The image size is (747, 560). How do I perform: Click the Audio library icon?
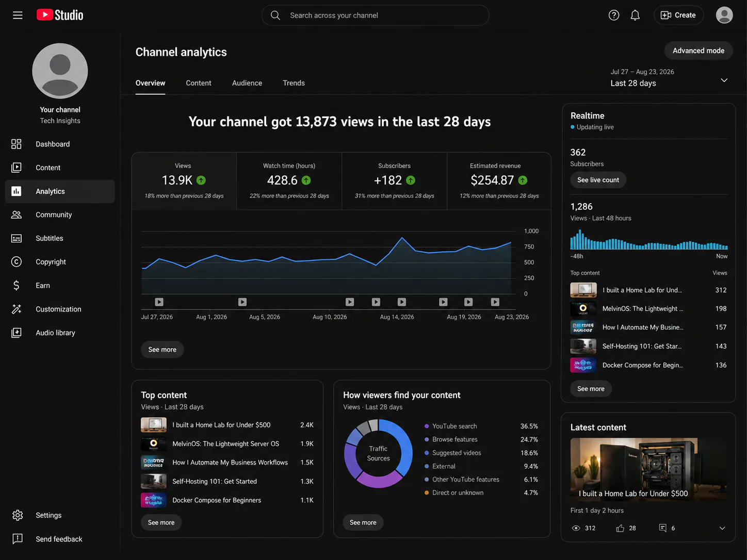(17, 333)
